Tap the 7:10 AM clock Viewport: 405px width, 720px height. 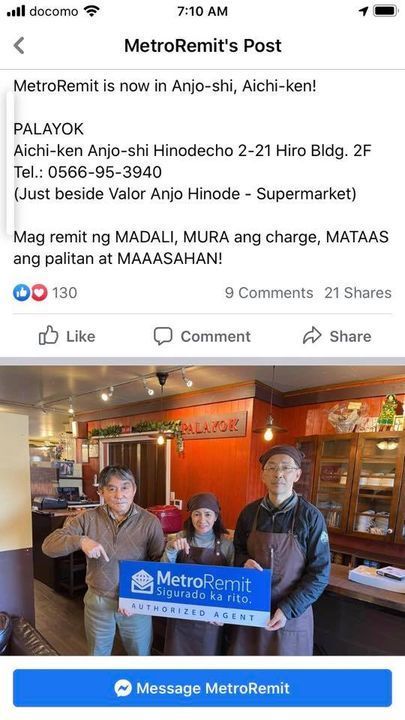pos(202,11)
